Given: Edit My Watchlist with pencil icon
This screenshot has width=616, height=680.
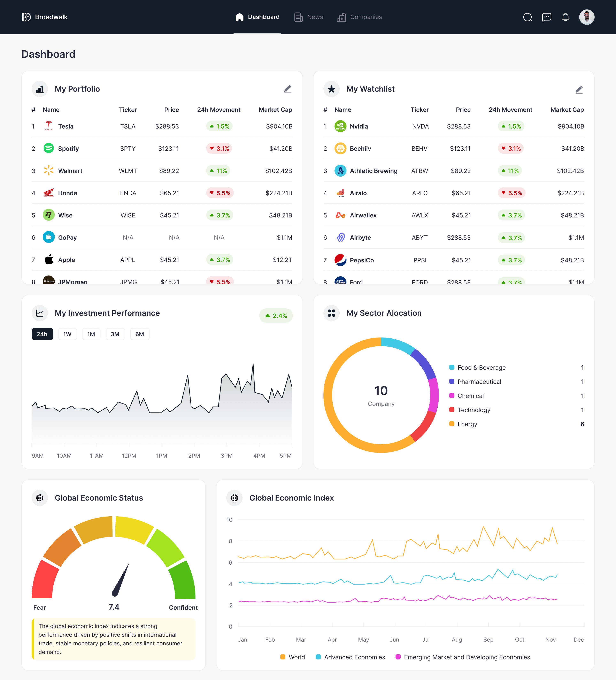Looking at the screenshot, I should pyautogui.click(x=579, y=89).
